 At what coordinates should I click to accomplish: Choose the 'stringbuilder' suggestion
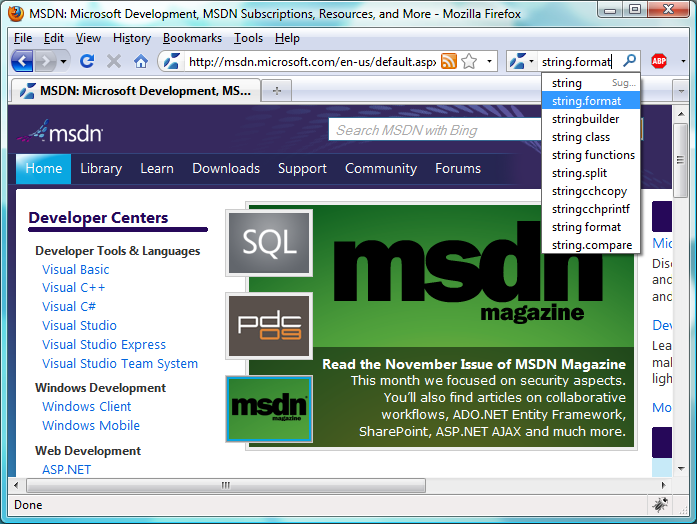[x=591, y=119]
